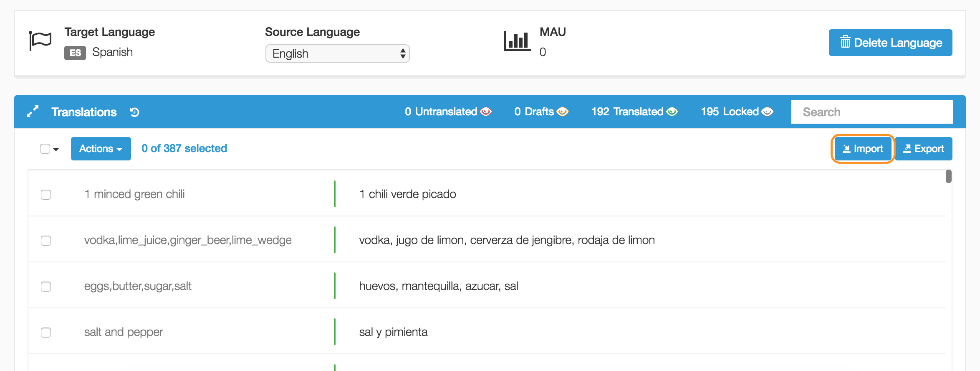Check the 'salt and pepper' row
This screenshot has height=371, width=980.
(x=46, y=333)
